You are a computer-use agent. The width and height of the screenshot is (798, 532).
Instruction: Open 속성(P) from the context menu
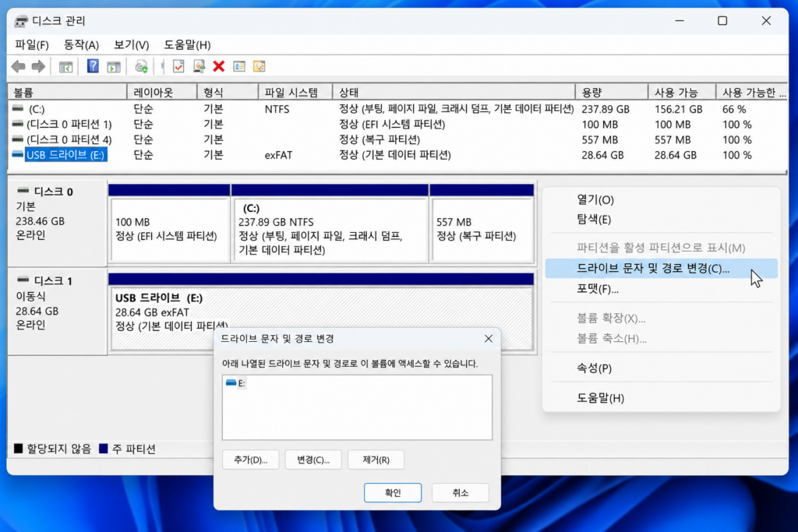(661, 368)
